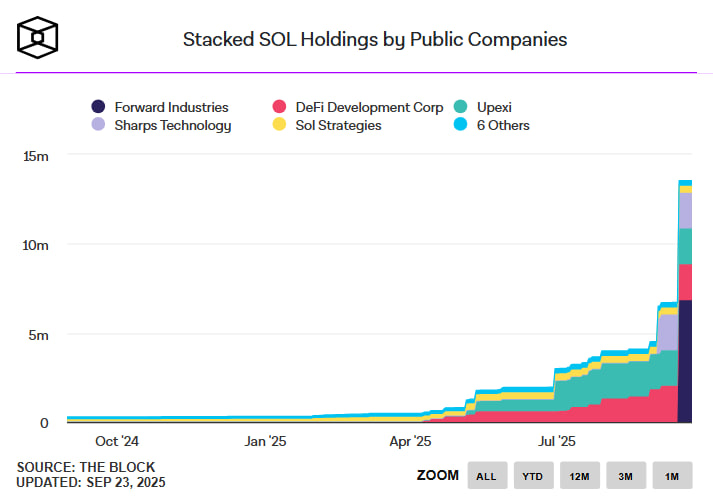Click the Jul '25 x-axis label
The height and width of the screenshot is (500, 713).
pyautogui.click(x=557, y=441)
